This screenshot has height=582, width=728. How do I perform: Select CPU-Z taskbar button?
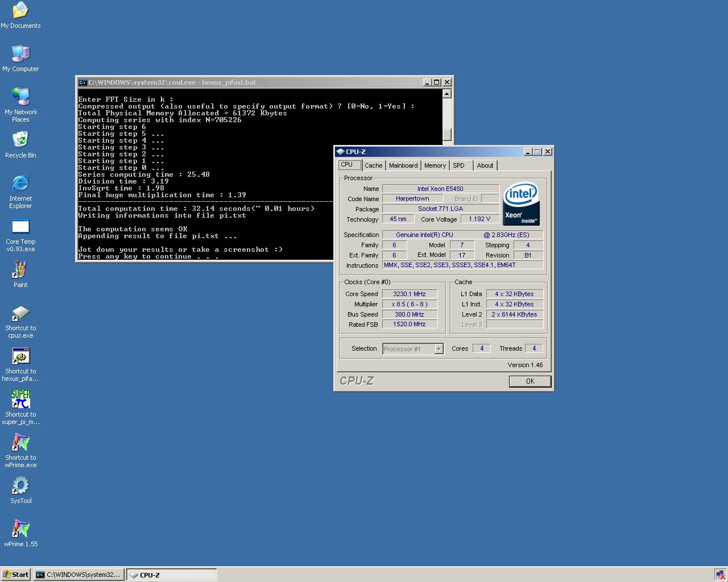coord(171,575)
